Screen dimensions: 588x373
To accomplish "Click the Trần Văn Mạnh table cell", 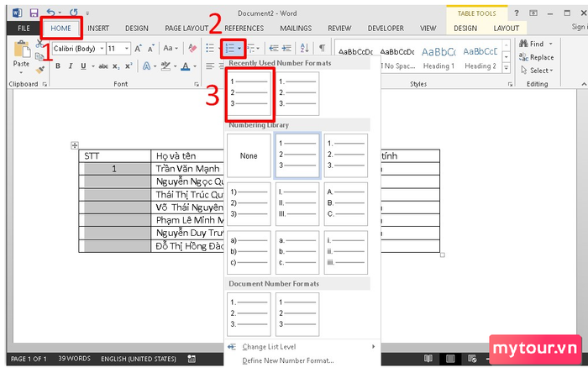I will pos(187,169).
